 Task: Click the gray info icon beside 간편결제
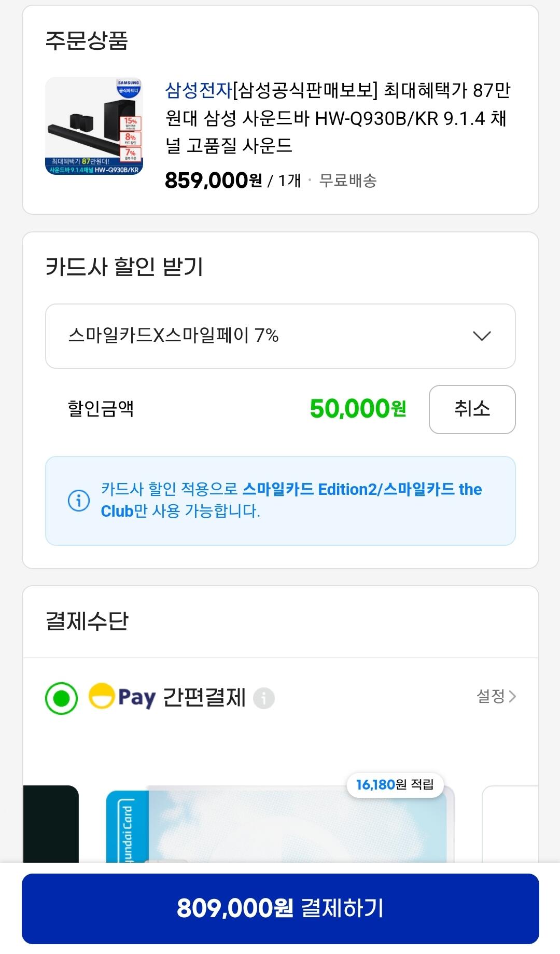pos(263,698)
